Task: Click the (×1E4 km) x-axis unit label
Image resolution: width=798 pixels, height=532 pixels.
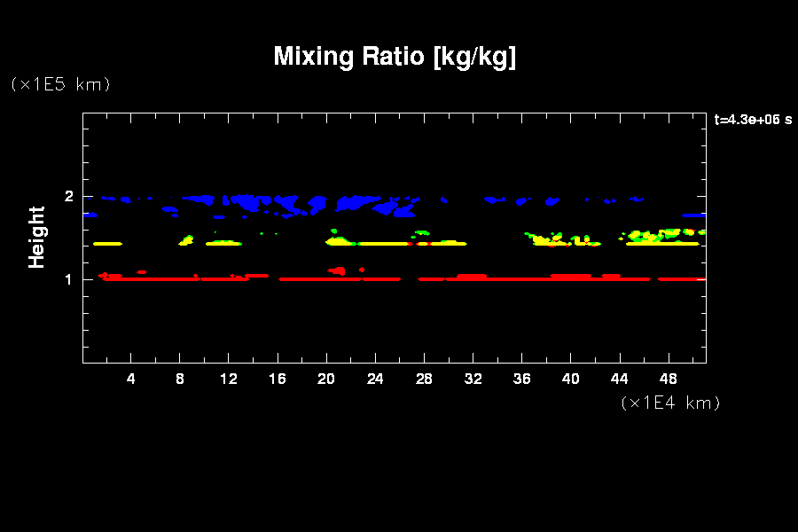Action: click(x=669, y=403)
